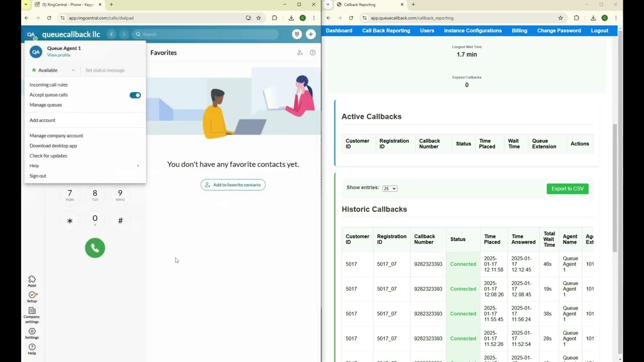The height and width of the screenshot is (362, 644).
Task: Export the callbacks with Export to CSV
Action: pos(568,189)
